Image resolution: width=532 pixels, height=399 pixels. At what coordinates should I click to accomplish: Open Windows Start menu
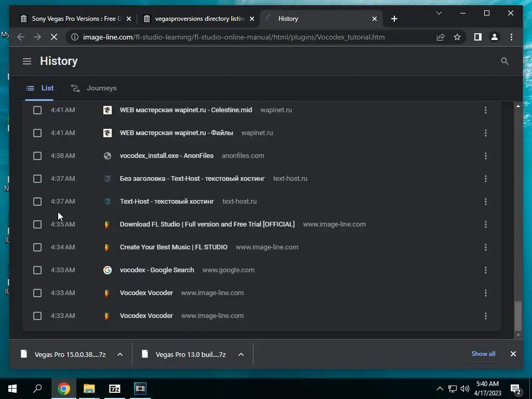(x=12, y=389)
